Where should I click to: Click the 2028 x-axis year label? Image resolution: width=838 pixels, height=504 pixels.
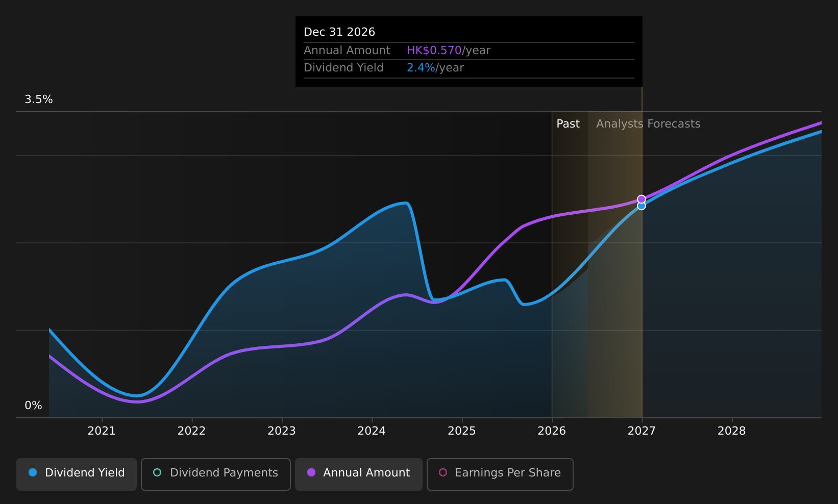[x=731, y=431]
